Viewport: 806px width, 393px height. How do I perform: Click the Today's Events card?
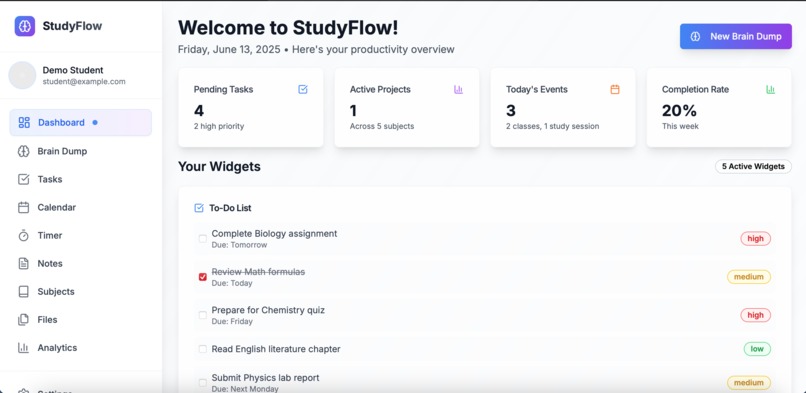(x=563, y=107)
